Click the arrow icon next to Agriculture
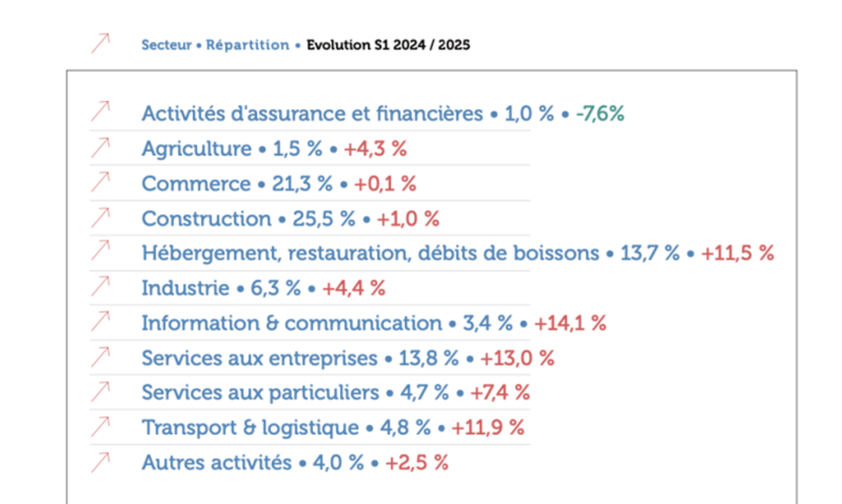Image resolution: width=842 pixels, height=504 pixels. 101,147
